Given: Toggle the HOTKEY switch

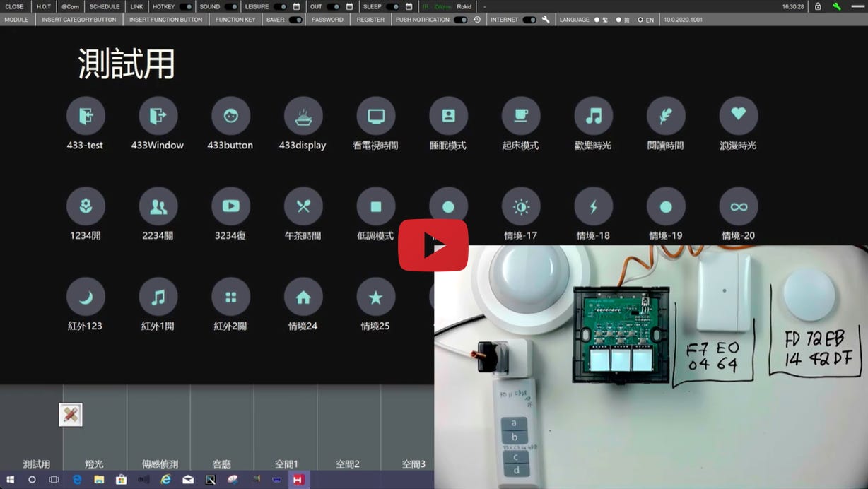Looking at the screenshot, I should tap(185, 6).
